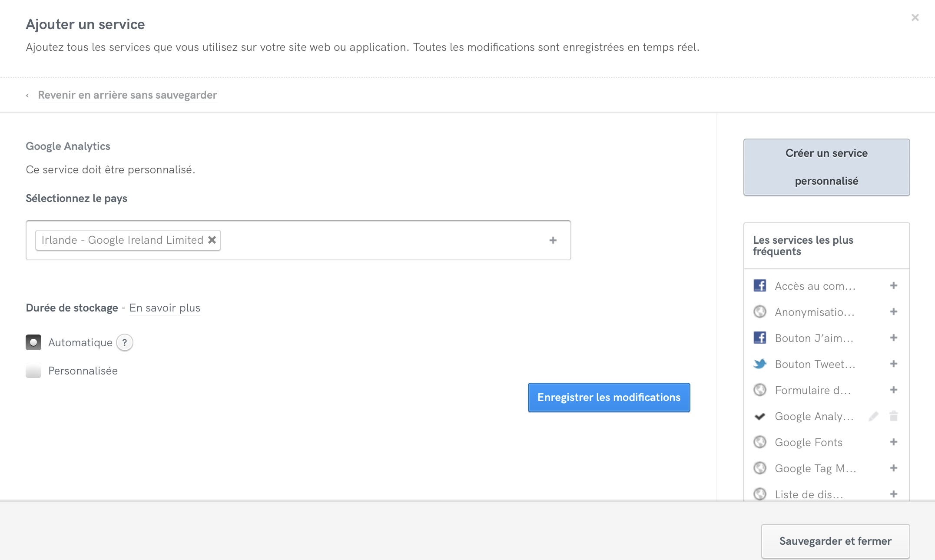Close the Ajouter un service dialog
This screenshot has height=560, width=935.
pos(915,18)
